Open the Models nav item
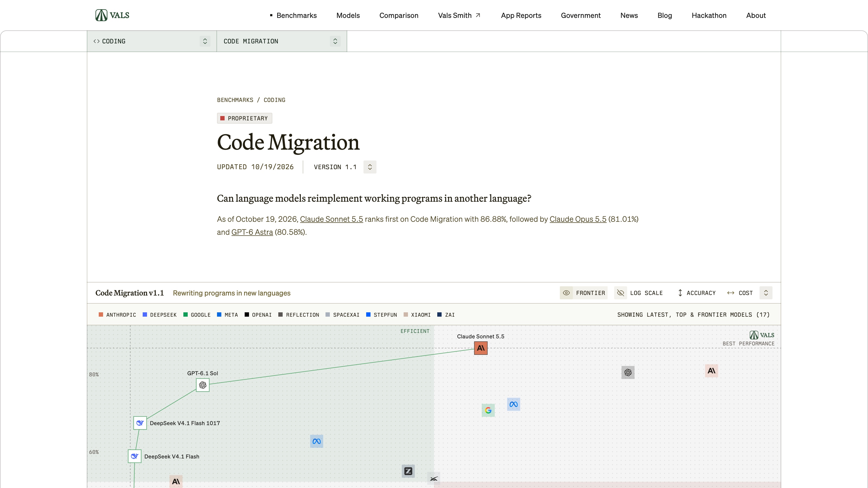 coord(348,15)
